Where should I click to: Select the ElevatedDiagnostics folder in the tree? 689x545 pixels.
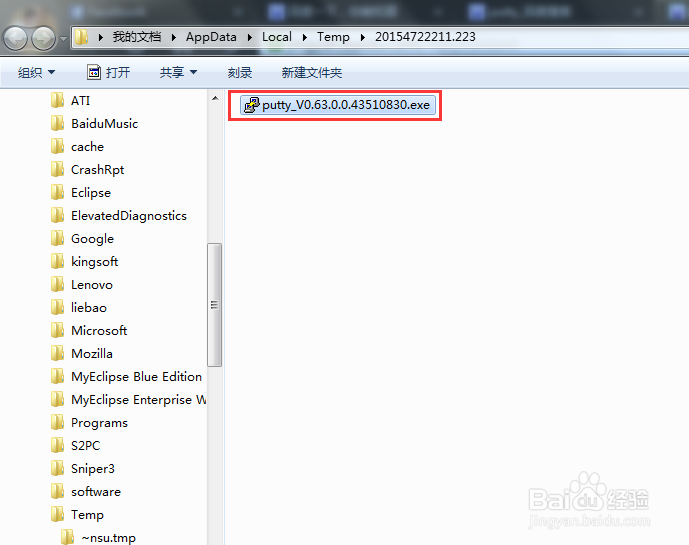[x=129, y=215]
